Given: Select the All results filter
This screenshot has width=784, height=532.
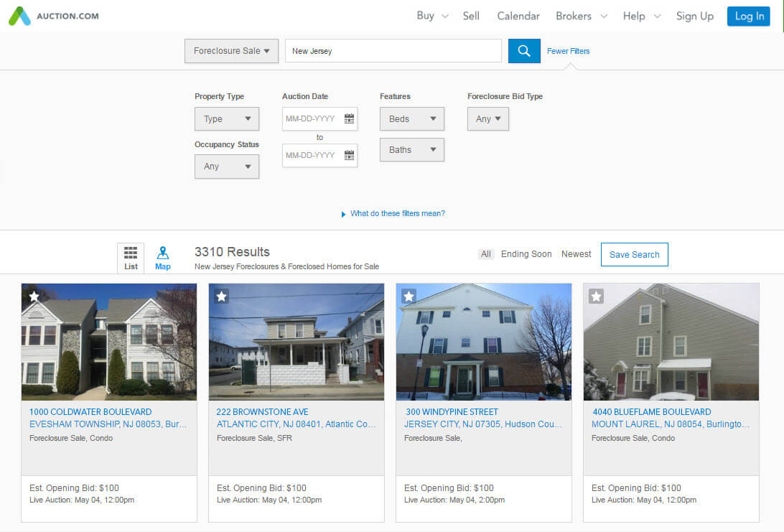Looking at the screenshot, I should (485, 253).
